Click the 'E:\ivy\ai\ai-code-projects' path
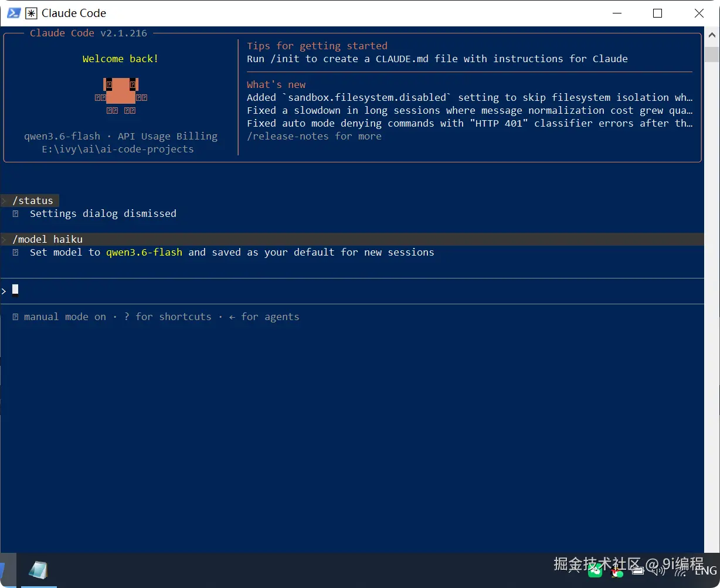 tap(118, 149)
